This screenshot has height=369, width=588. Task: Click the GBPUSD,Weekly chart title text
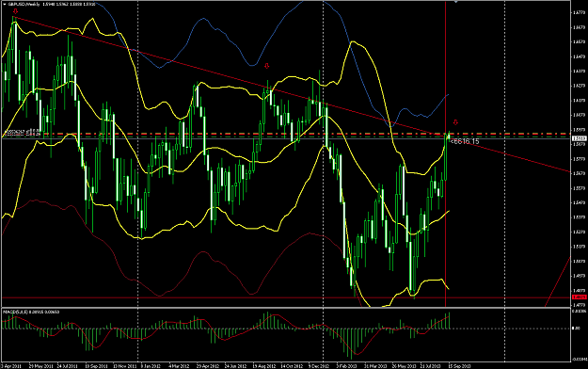pyautogui.click(x=24, y=4)
